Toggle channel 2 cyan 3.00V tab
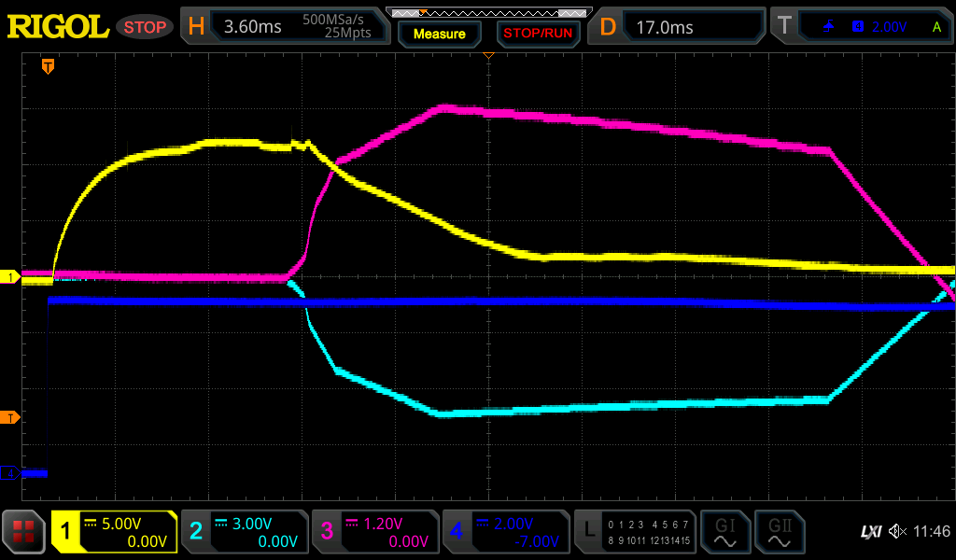Viewport: 956px width, 560px height. [x=244, y=532]
